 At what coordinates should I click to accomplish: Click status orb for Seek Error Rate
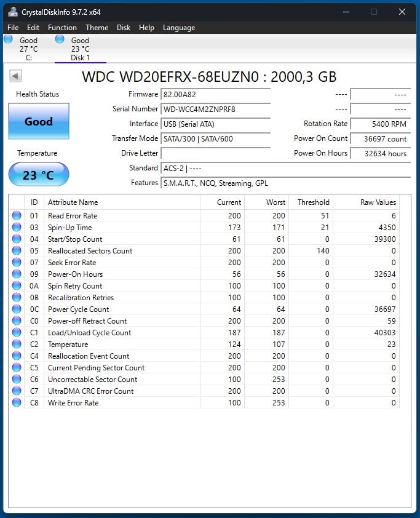click(17, 262)
